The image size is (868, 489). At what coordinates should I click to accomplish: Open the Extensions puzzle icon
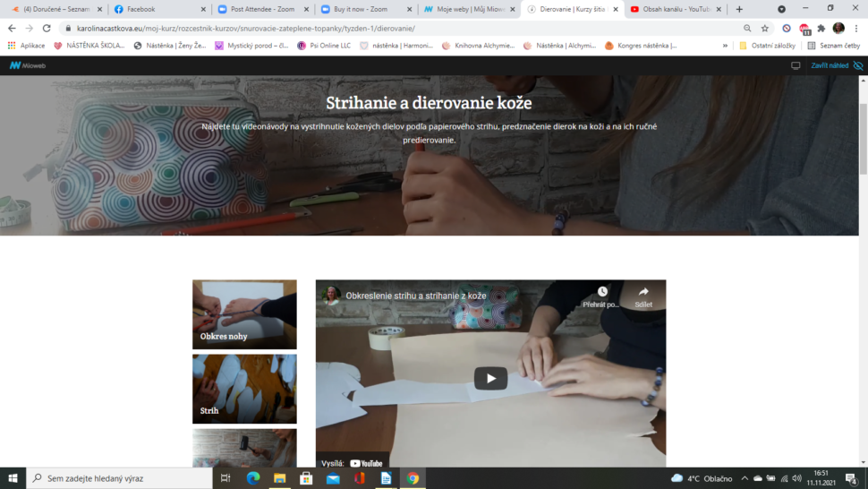(821, 29)
